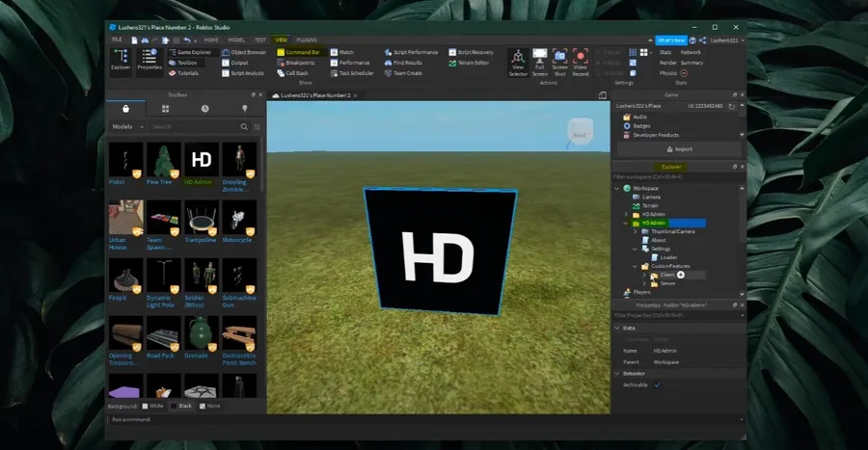Click the Run a command bar
Image resolution: width=868 pixels, height=450 pixels.
(425, 419)
